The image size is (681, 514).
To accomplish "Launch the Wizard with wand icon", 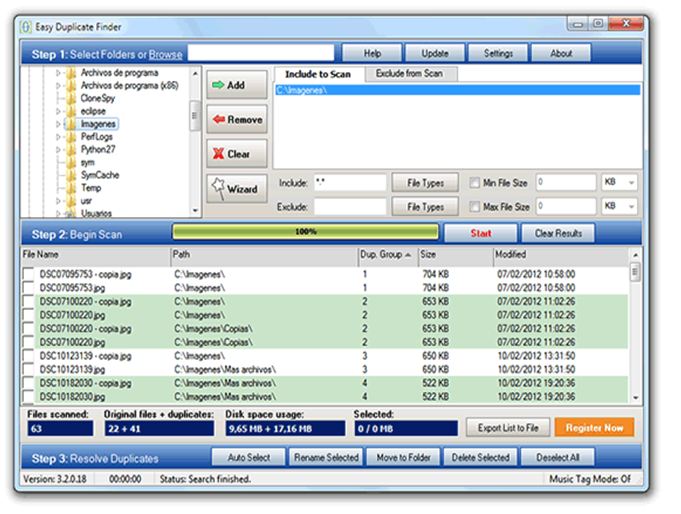I will (x=236, y=188).
